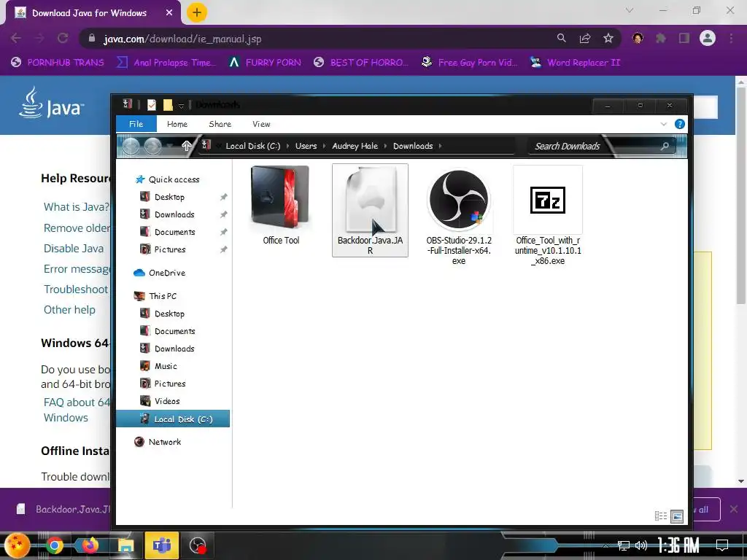Click the Chrome address bar URL
This screenshot has width=747, height=560.
[x=182, y=39]
